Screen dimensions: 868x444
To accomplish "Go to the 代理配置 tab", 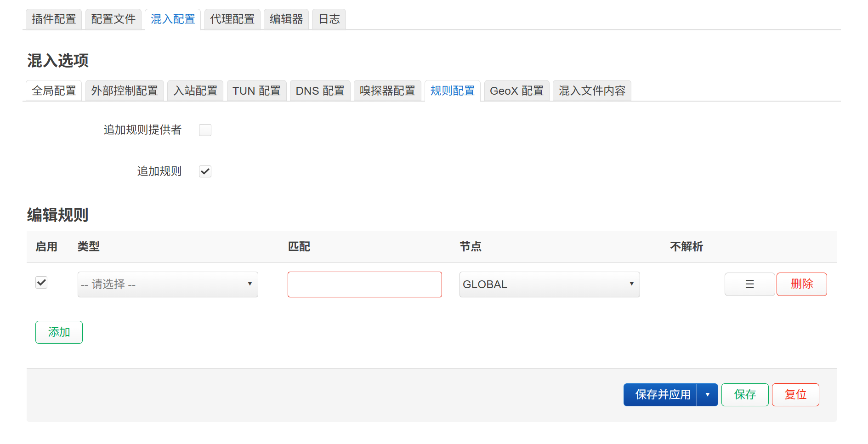I will pos(232,19).
